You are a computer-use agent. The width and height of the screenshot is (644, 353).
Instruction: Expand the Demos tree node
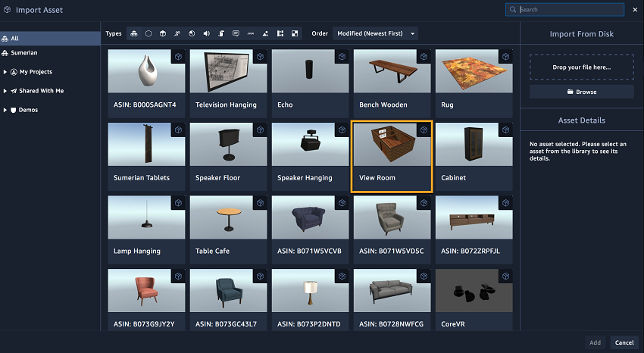5,110
